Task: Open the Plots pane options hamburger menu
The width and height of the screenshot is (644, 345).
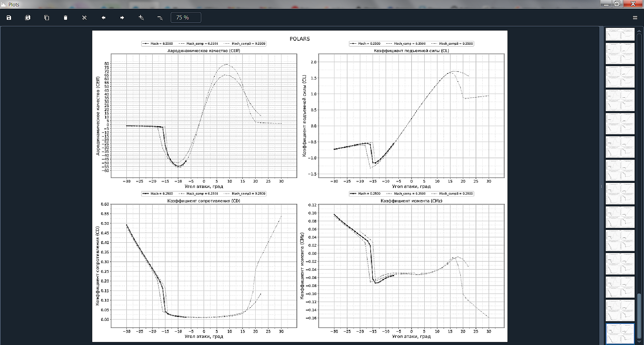Action: pos(635,18)
